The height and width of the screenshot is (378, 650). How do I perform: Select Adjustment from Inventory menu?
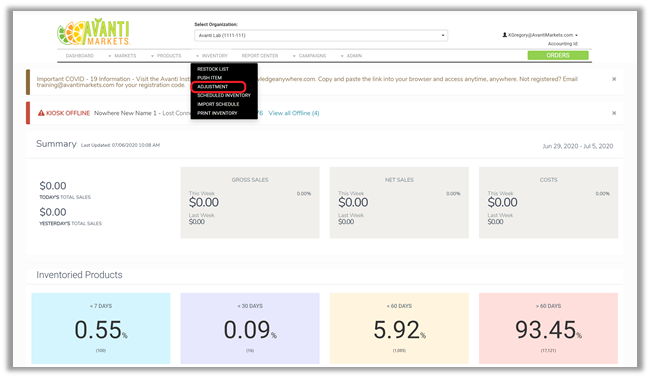click(x=213, y=87)
